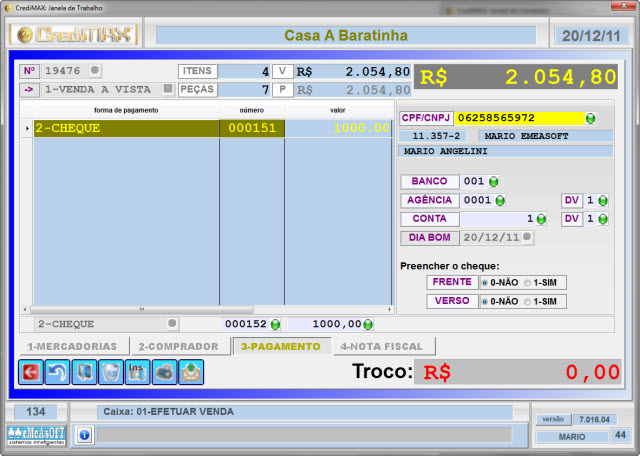Click the blue undo arrow icon
Image resolution: width=640 pixels, height=456 pixels.
pyautogui.click(x=57, y=372)
